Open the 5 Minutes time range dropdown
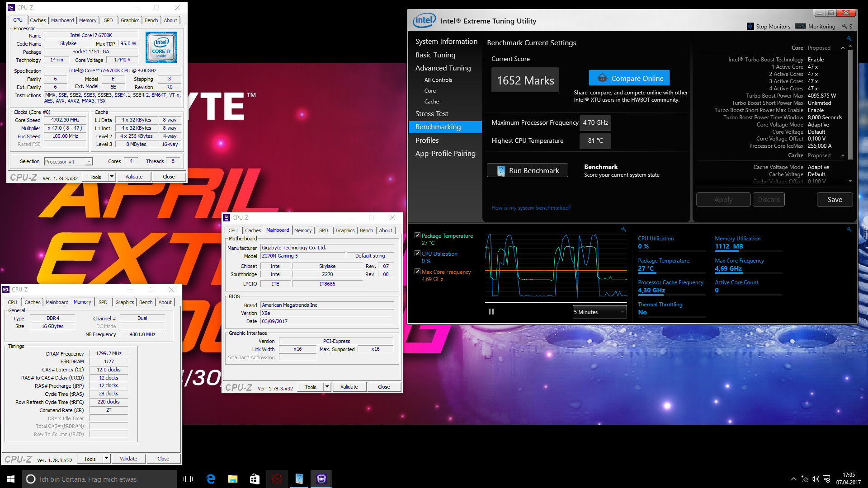868x488 pixels. pyautogui.click(x=599, y=312)
